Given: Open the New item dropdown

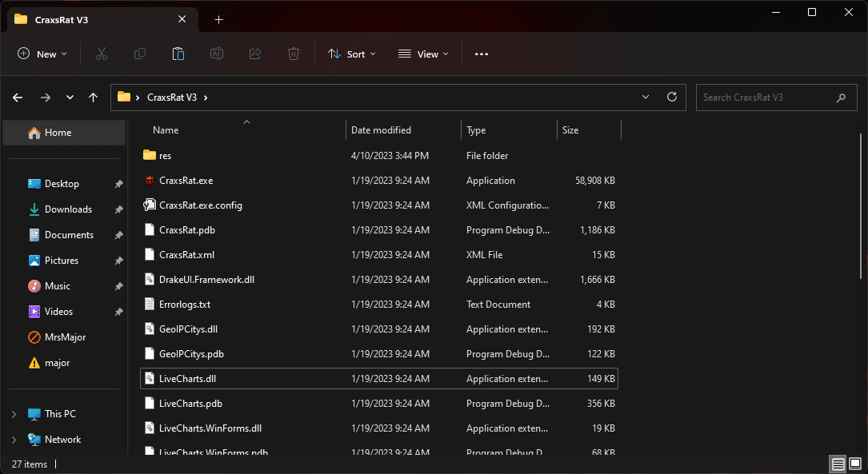Looking at the screenshot, I should click(42, 54).
